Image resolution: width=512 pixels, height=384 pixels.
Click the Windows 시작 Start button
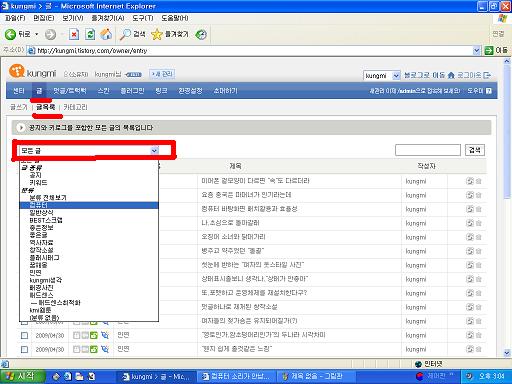22,376
